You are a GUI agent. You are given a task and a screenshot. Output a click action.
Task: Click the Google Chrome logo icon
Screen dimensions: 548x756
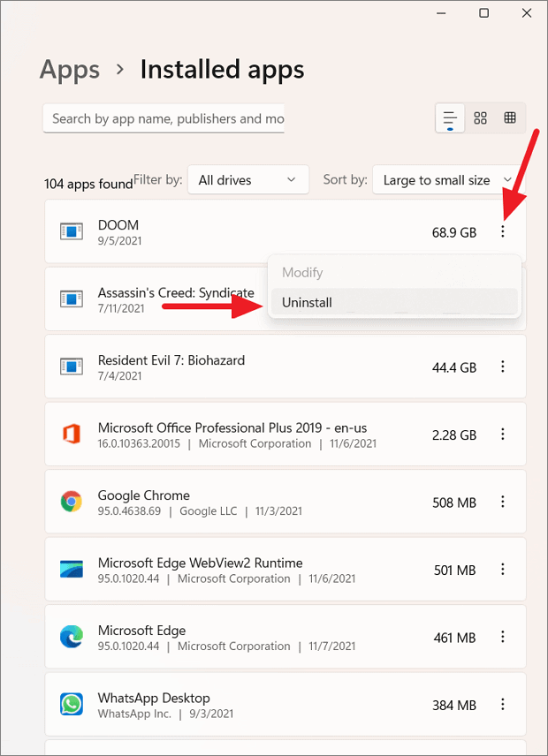coord(72,502)
